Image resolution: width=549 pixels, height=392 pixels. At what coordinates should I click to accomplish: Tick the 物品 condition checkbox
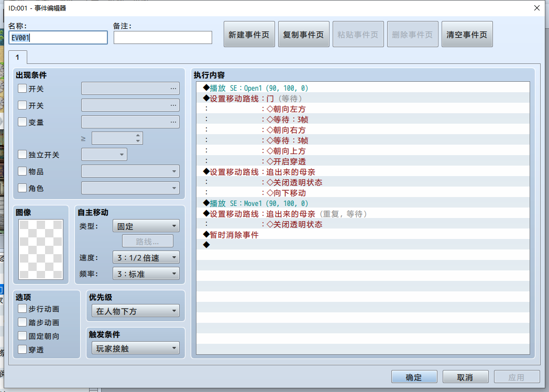[22, 171]
